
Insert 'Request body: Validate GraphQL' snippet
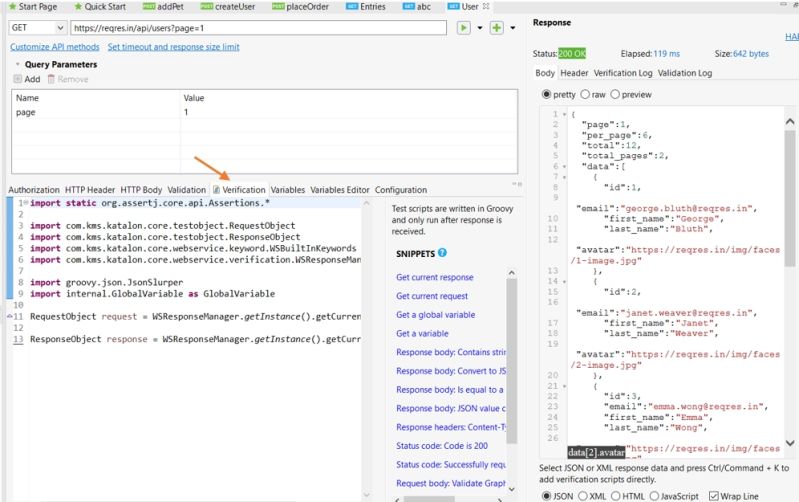click(450, 483)
